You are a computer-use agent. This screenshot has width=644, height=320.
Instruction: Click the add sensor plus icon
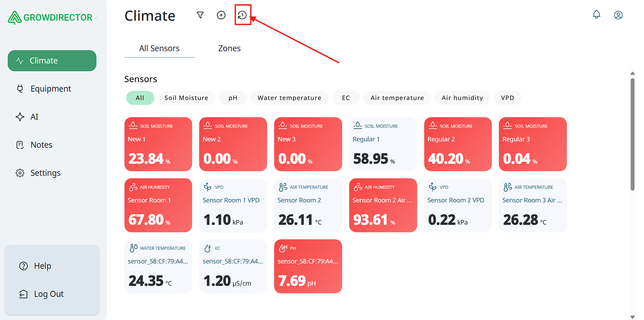221,15
